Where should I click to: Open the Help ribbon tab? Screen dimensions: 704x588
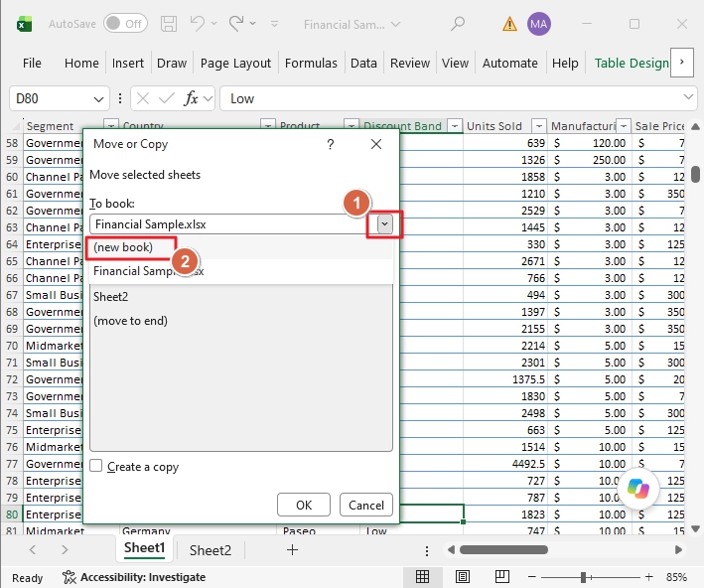click(x=565, y=63)
